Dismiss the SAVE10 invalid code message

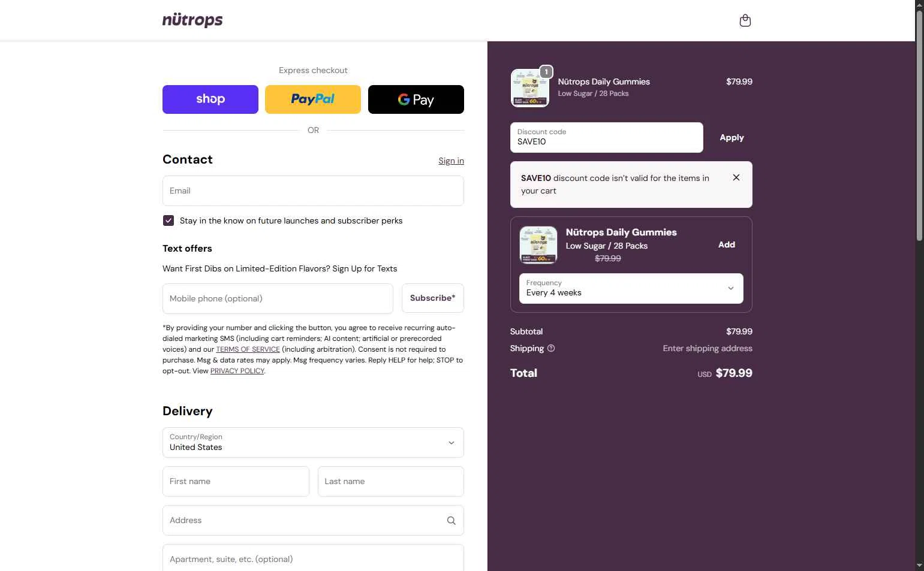pyautogui.click(x=736, y=177)
